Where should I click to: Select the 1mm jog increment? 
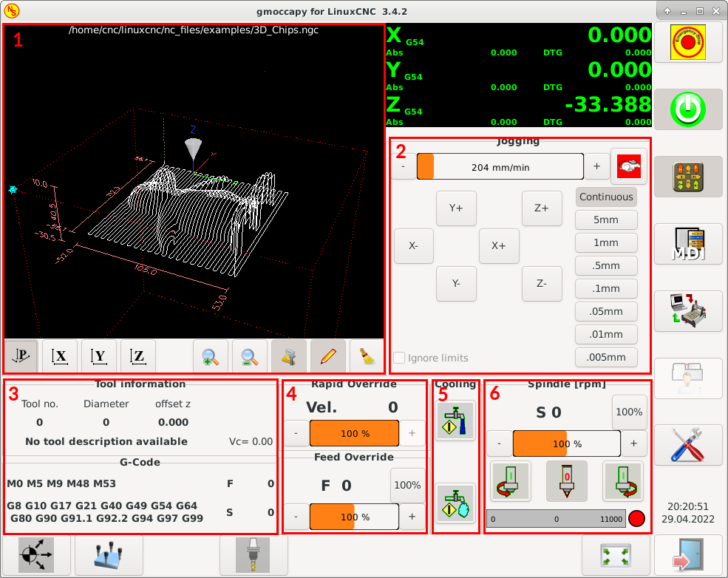coord(606,243)
